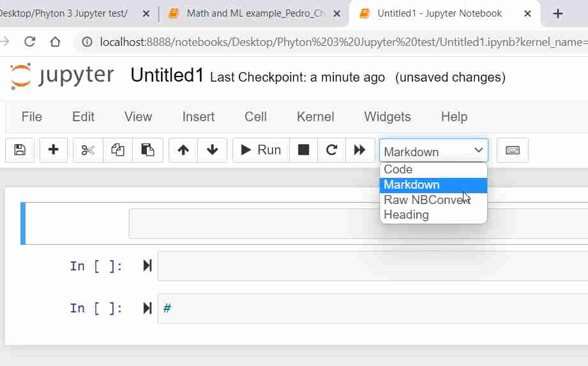The width and height of the screenshot is (588, 366).
Task: Open the Help menu
Action: tap(454, 117)
